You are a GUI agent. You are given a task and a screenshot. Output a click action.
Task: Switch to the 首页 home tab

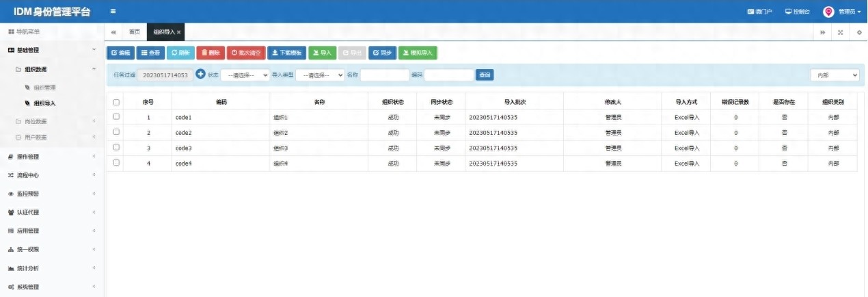135,32
